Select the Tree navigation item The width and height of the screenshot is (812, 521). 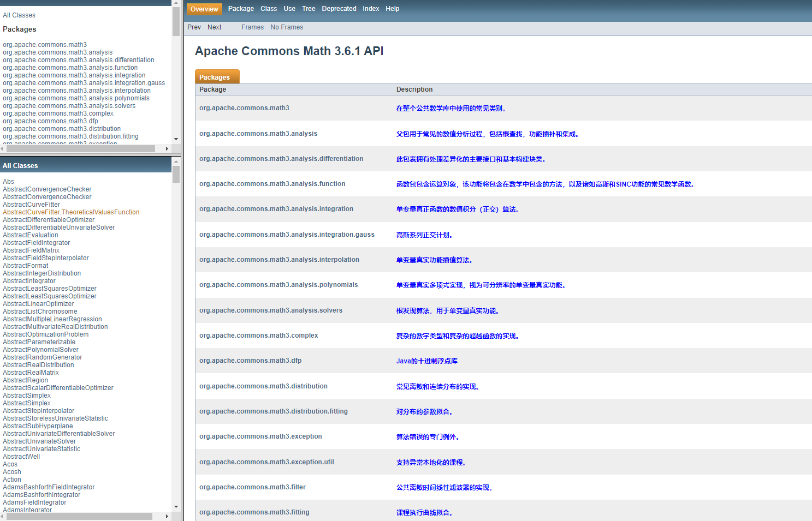pyautogui.click(x=309, y=8)
